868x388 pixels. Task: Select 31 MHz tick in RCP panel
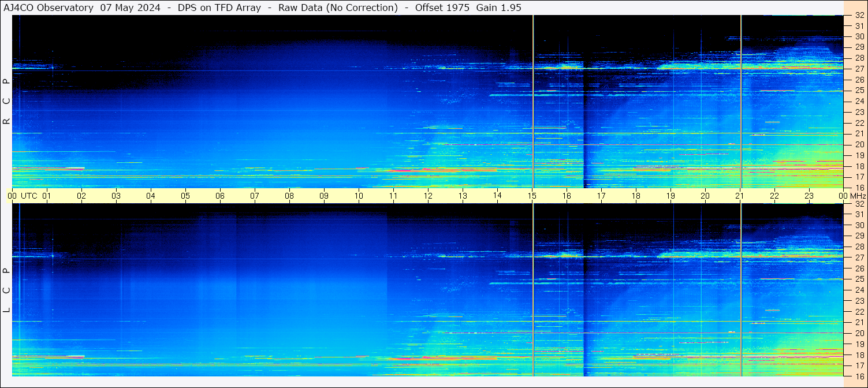coord(859,26)
